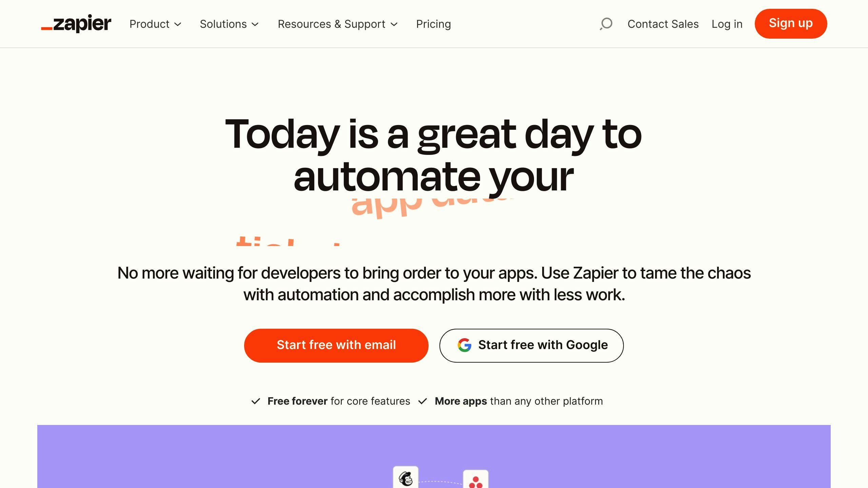The image size is (868, 488).
Task: Open the search icon
Action: pyautogui.click(x=606, y=24)
